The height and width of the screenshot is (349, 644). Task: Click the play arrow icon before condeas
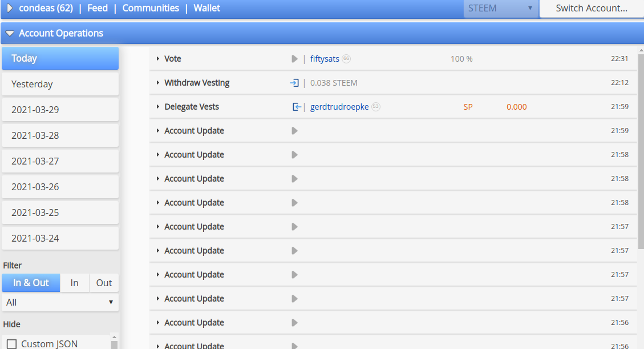pos(10,8)
